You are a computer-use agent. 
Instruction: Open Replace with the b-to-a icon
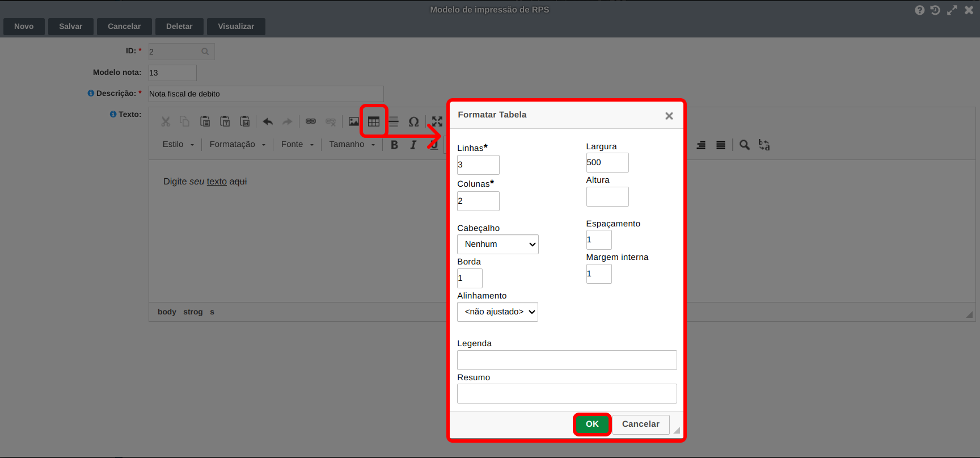(764, 145)
